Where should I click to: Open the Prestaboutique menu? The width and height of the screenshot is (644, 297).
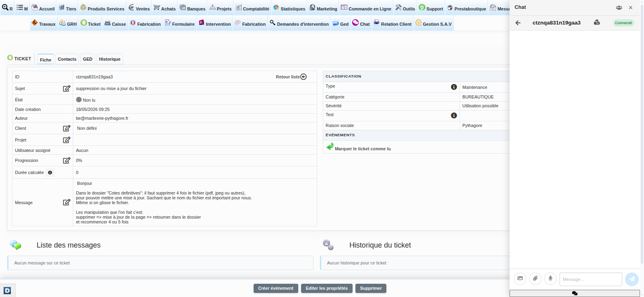tap(466, 8)
